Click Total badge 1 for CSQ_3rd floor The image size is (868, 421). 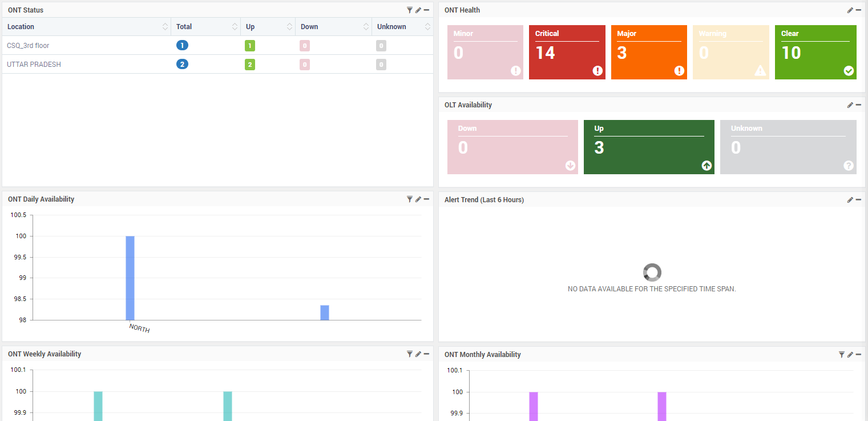[182, 45]
